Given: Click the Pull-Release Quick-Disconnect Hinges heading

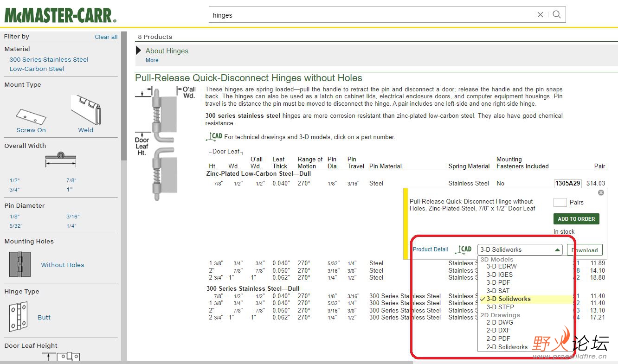Looking at the screenshot, I should point(249,78).
